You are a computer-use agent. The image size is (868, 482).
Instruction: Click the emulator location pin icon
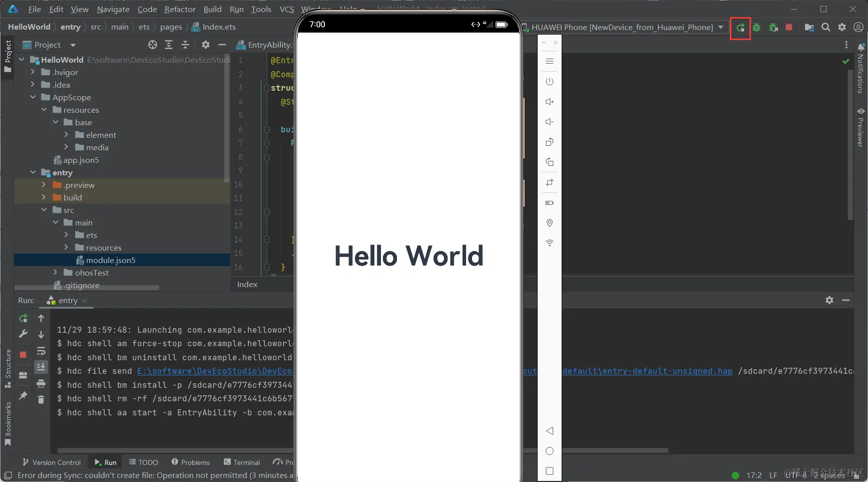coord(549,223)
